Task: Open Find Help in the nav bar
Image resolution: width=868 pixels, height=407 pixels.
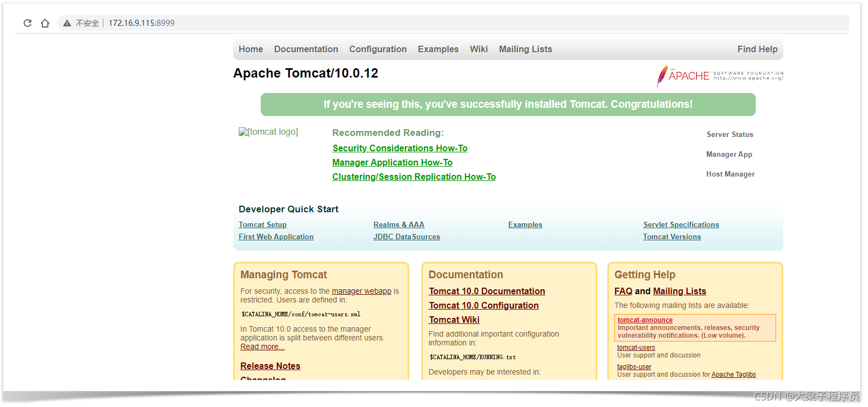Action: click(757, 50)
